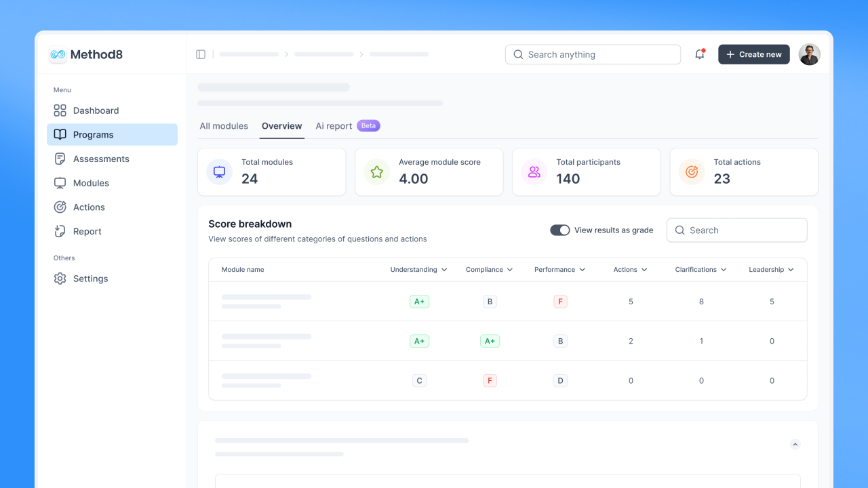This screenshot has width=868, height=488.
Task: Click first row Performance F grade
Action: pos(560,302)
